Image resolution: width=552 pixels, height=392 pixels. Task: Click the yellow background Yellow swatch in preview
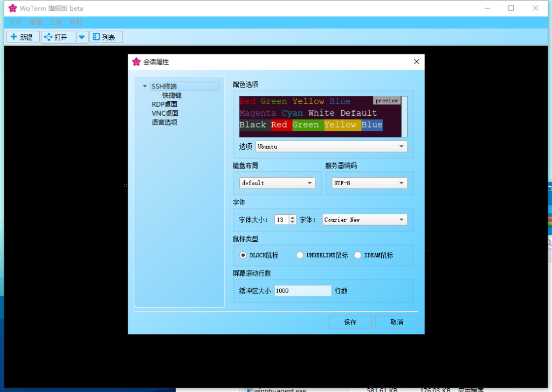click(x=342, y=125)
